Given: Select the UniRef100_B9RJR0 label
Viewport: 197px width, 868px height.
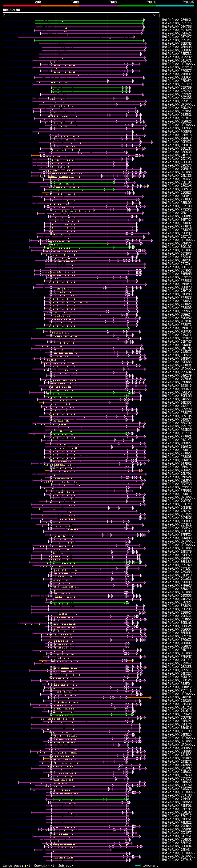Looking at the screenshot, I should (177, 108).
